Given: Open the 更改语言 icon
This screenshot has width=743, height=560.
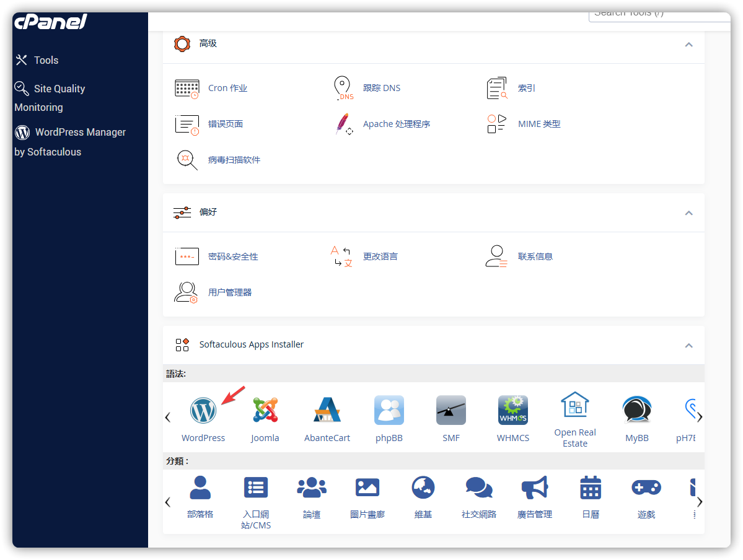Looking at the screenshot, I should pos(341,256).
